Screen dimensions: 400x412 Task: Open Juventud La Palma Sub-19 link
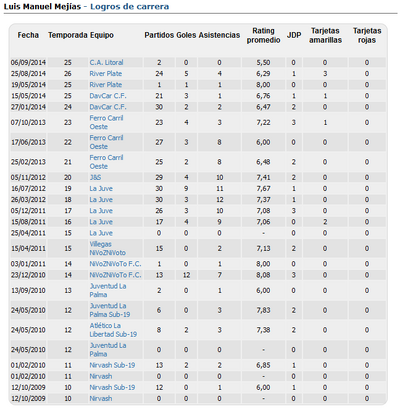(110, 310)
